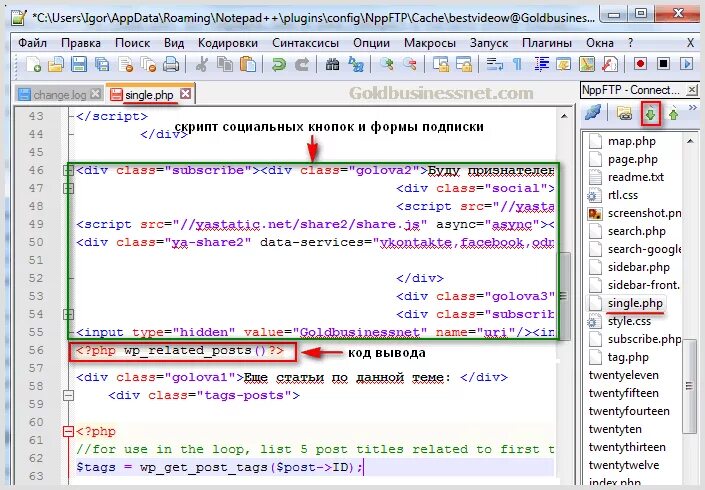This screenshot has width=705, height=490.
Task: Toggle the Document Map toolbar icon
Action: [587, 64]
